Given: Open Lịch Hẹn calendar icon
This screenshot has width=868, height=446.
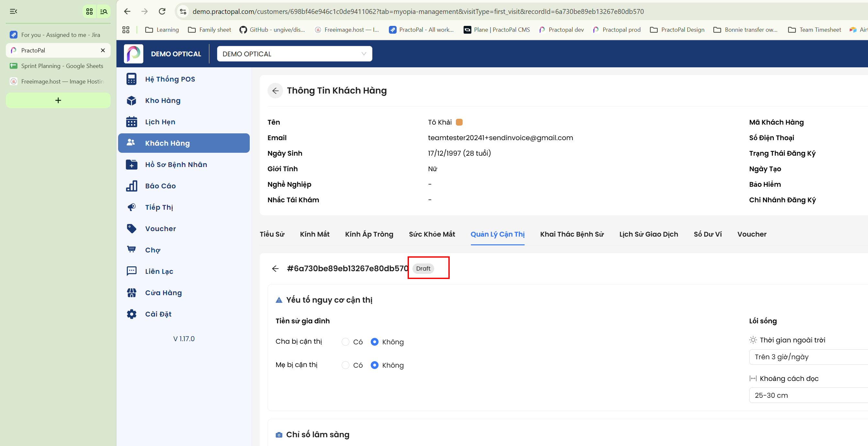Looking at the screenshot, I should click(x=131, y=122).
